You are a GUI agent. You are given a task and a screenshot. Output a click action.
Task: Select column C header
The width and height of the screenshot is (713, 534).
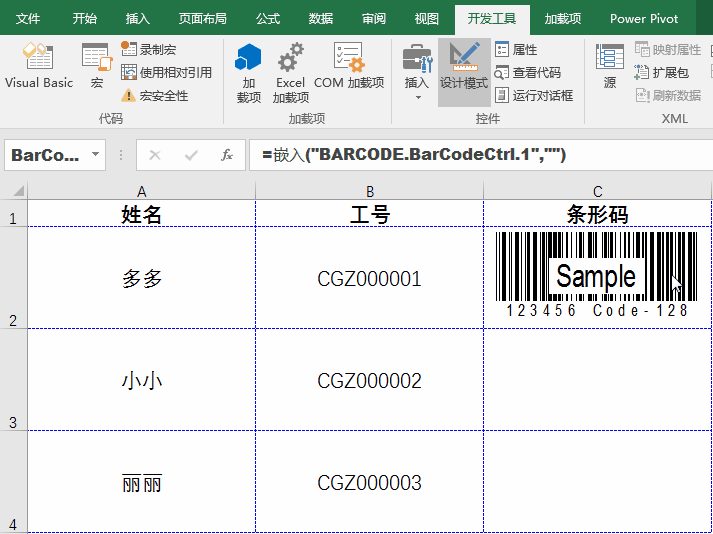598,191
